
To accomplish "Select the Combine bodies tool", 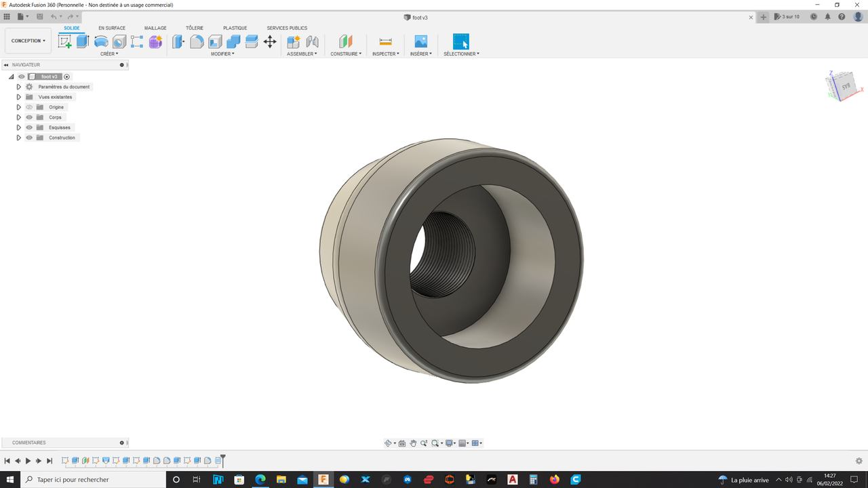I will coord(233,41).
